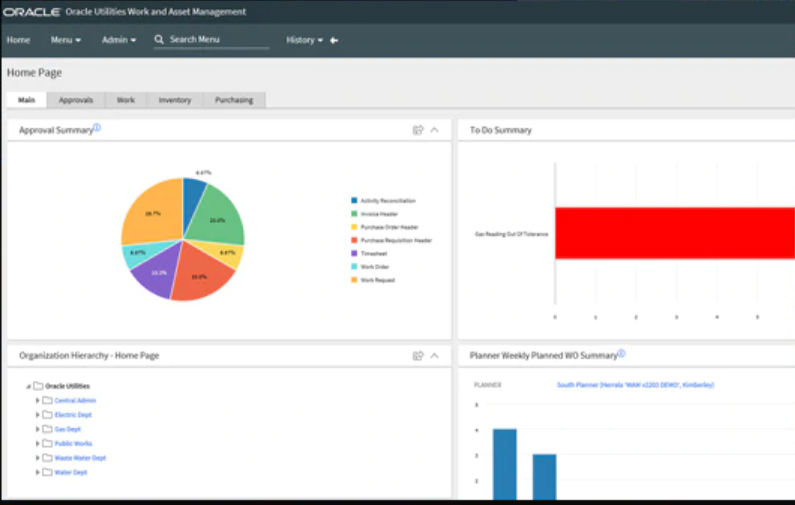Click the Waste Water Dept folder icon

pyautogui.click(x=47, y=457)
